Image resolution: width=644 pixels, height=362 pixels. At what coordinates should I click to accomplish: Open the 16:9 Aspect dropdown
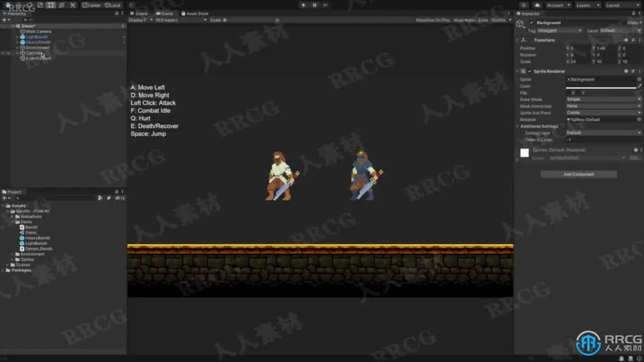coord(181,20)
